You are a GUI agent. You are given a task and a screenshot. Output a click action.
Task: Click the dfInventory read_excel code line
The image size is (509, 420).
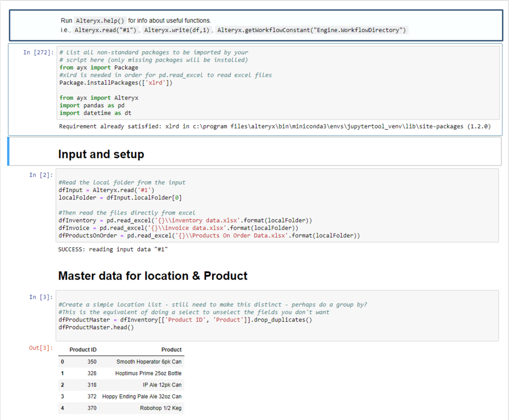point(185,220)
